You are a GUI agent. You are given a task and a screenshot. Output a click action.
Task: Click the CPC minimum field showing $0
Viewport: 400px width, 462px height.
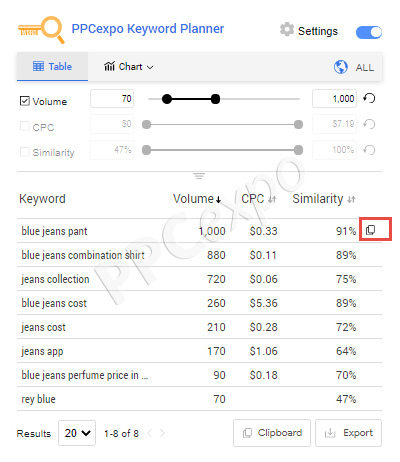pos(112,124)
